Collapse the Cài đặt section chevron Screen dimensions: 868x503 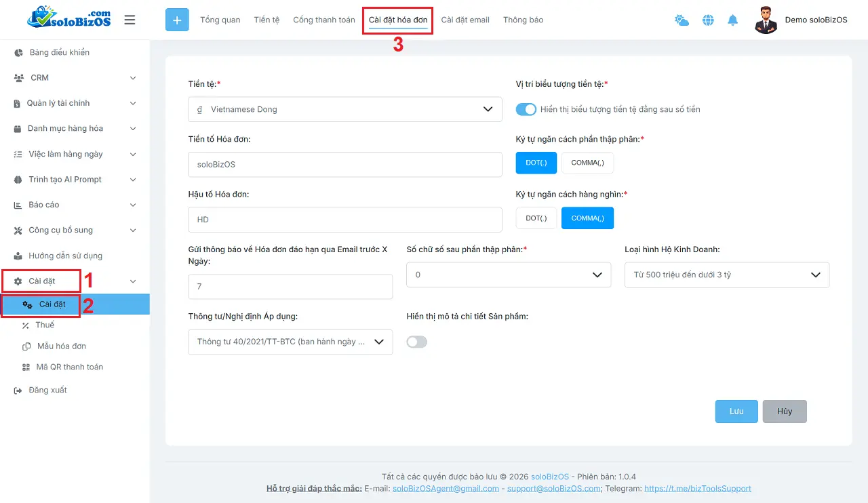133,281
